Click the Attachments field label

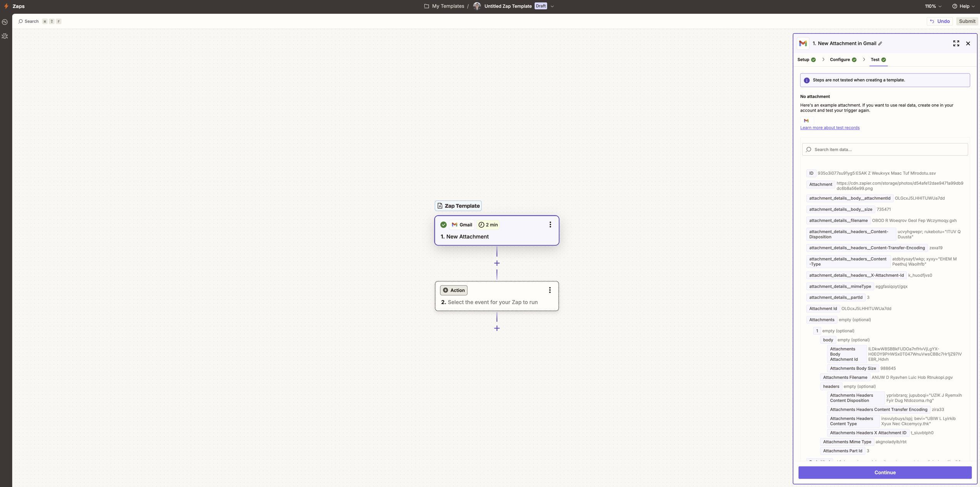click(821, 320)
